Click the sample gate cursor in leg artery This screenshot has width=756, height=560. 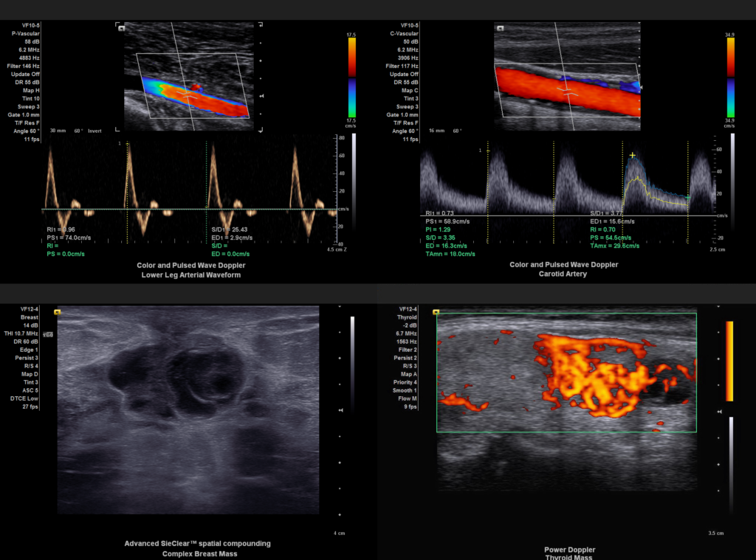[190, 94]
